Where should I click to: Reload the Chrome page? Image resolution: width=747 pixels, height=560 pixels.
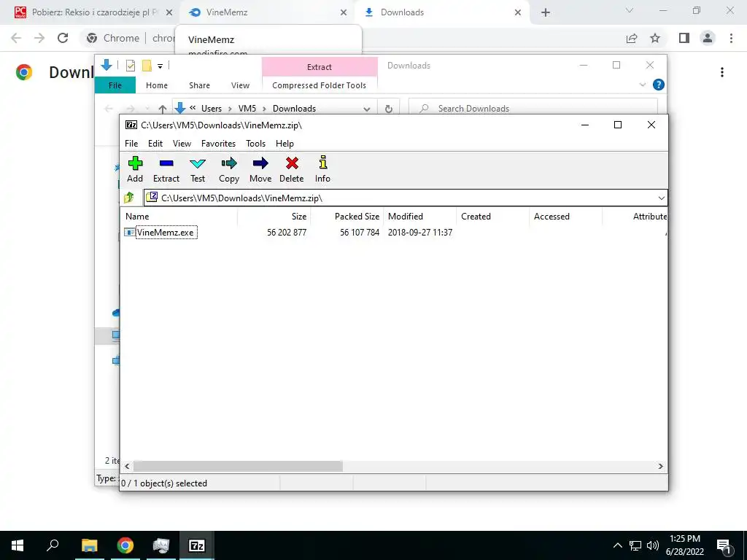(63, 38)
